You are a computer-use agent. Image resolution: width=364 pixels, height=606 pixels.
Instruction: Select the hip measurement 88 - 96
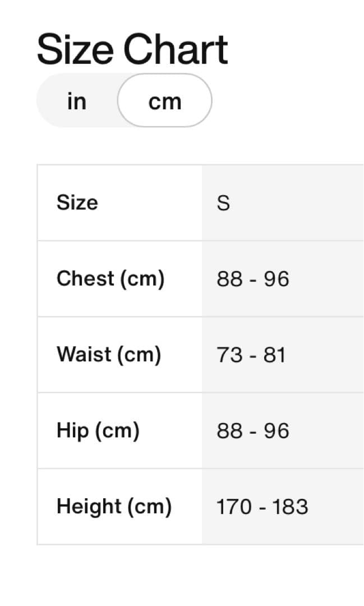252,430
